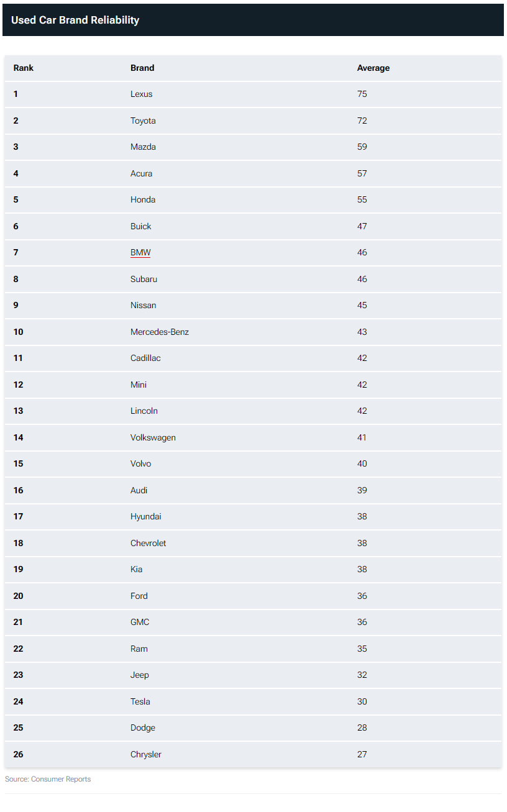Click the Mercedes-Benz brand cell

pyautogui.click(x=160, y=332)
